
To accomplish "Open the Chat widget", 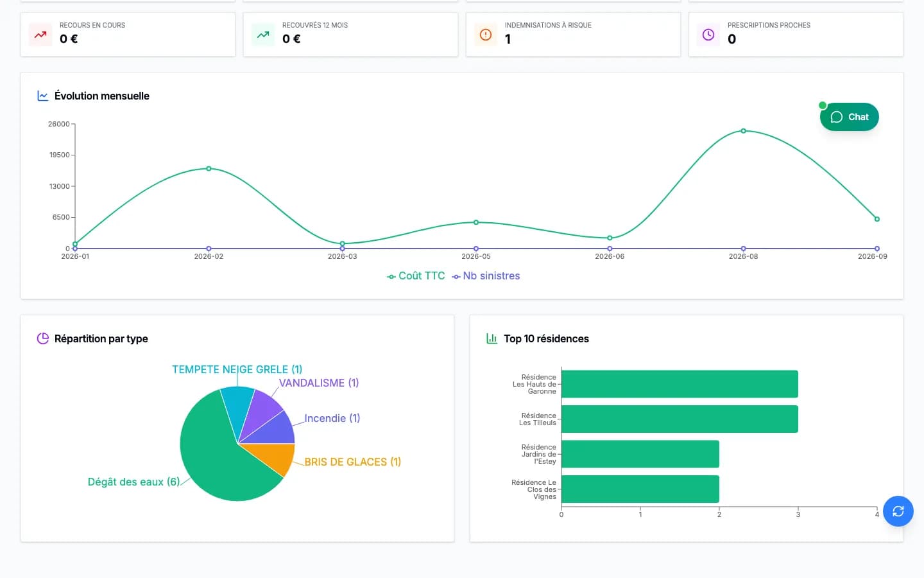I will (850, 117).
